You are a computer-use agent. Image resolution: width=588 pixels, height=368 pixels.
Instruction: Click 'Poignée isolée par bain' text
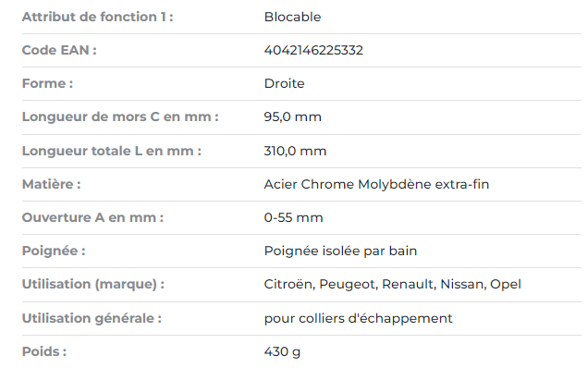(340, 251)
